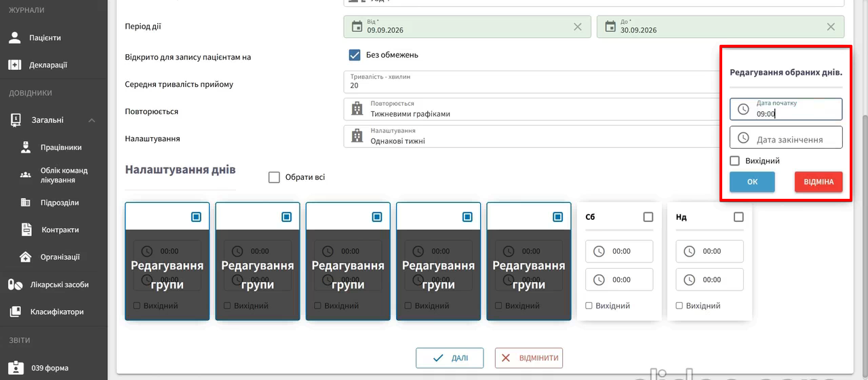Click clock icon of Нд end time
Image resolution: width=868 pixels, height=380 pixels.
click(690, 280)
